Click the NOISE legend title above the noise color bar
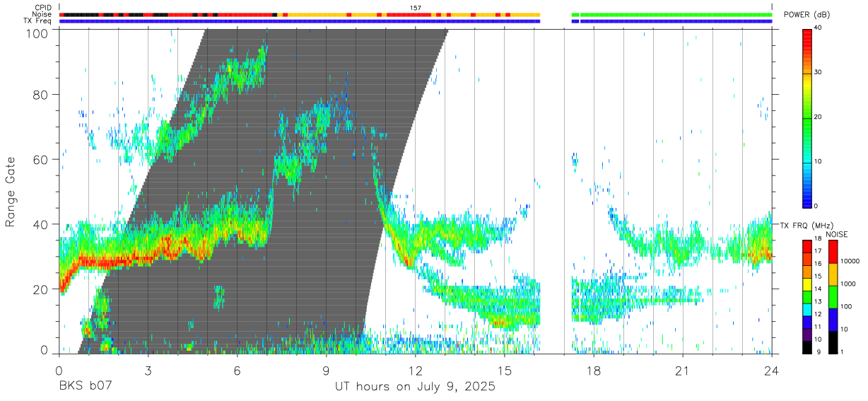Screen dimensions: 868x401 point(838,234)
